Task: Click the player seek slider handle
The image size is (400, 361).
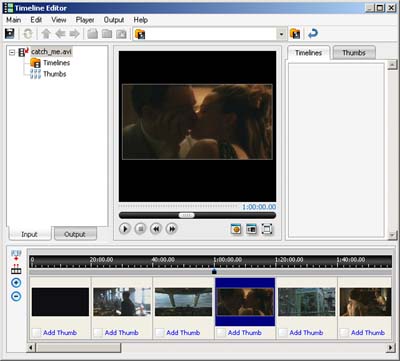Action: pos(187,215)
